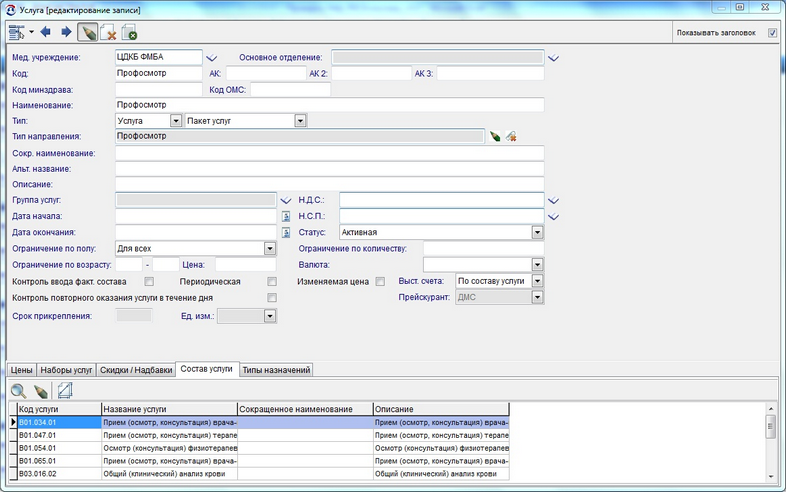Click the Код минздрава input field

tap(159, 90)
